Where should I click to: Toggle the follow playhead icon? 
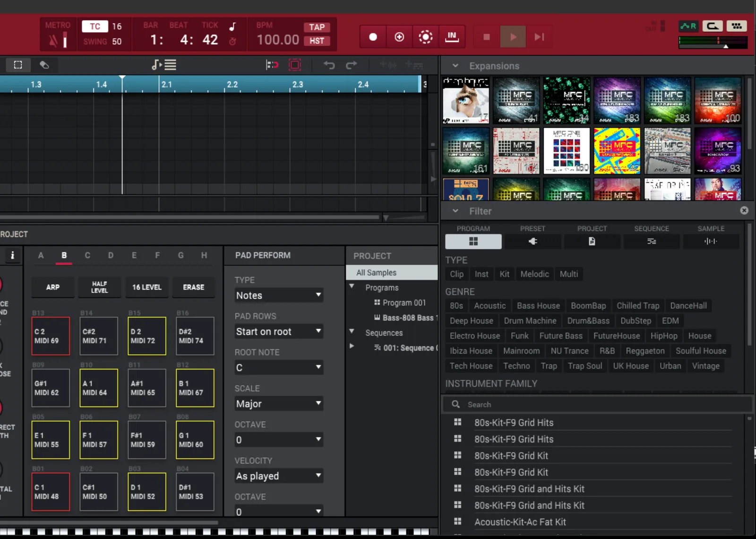tap(272, 65)
